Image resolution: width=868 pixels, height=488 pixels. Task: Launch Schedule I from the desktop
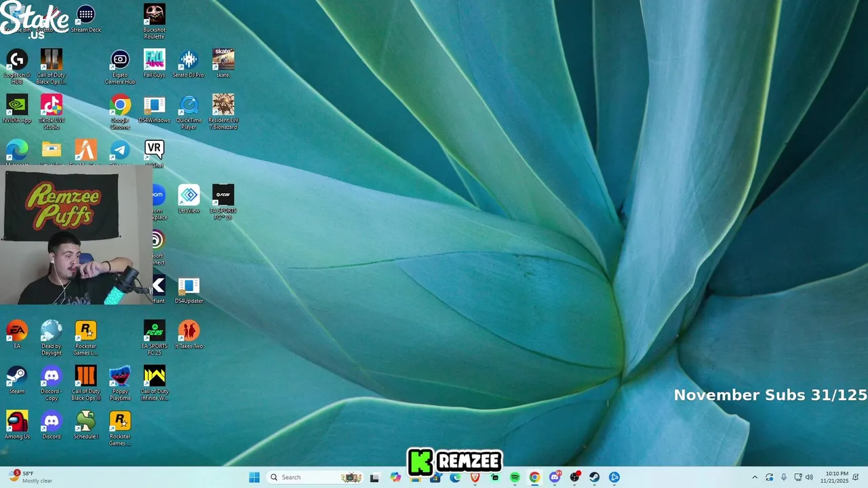tap(85, 426)
